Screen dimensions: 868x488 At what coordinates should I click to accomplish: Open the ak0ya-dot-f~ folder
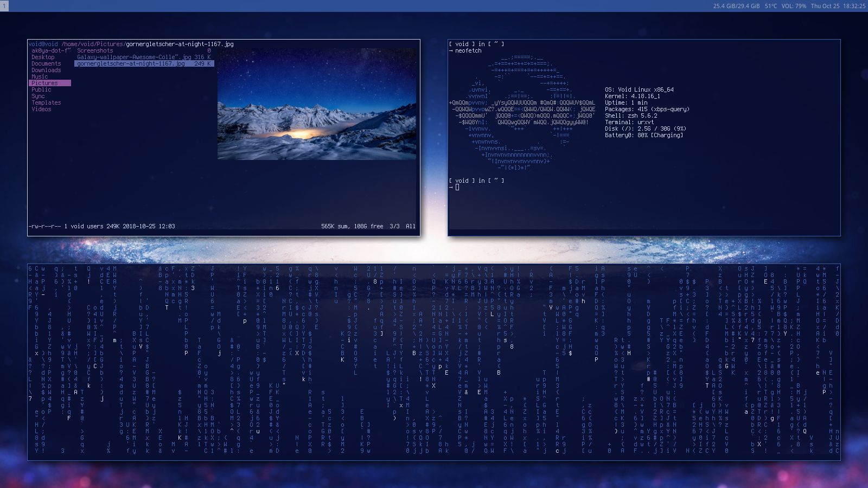[x=51, y=50]
